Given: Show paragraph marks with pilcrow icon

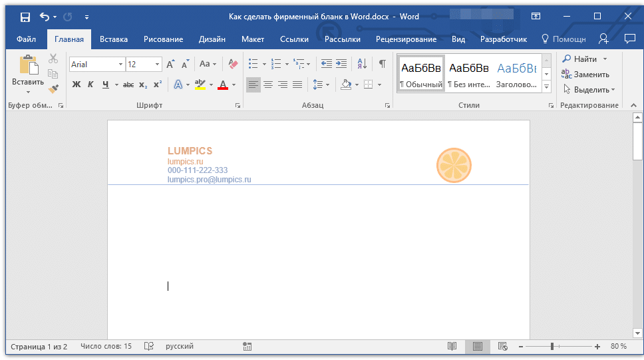Looking at the screenshot, I should 382,65.
